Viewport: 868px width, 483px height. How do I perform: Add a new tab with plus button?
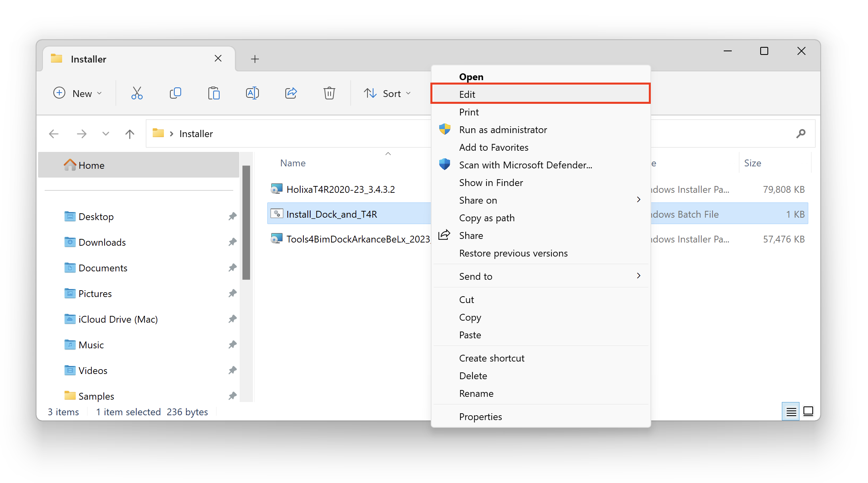click(255, 59)
